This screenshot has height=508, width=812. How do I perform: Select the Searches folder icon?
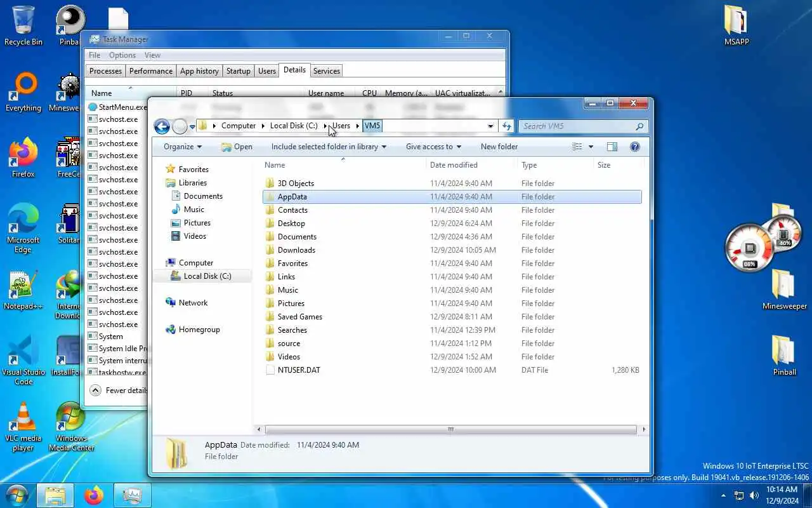270,330
